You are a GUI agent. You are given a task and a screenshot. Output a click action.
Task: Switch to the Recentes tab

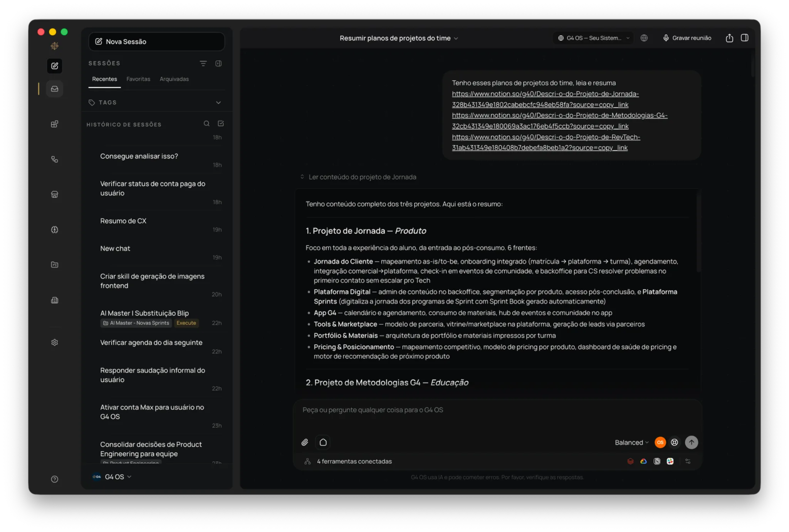pos(104,79)
